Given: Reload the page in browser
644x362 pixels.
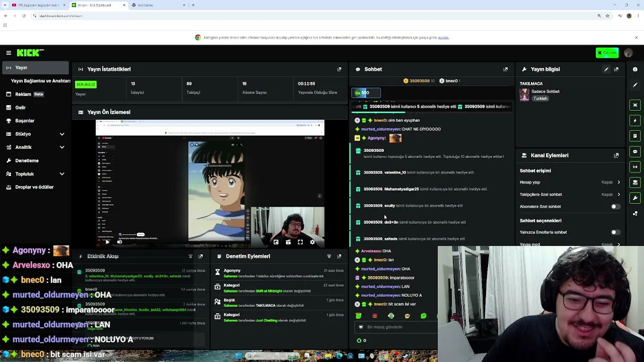Looking at the screenshot, I should [x=24, y=16].
